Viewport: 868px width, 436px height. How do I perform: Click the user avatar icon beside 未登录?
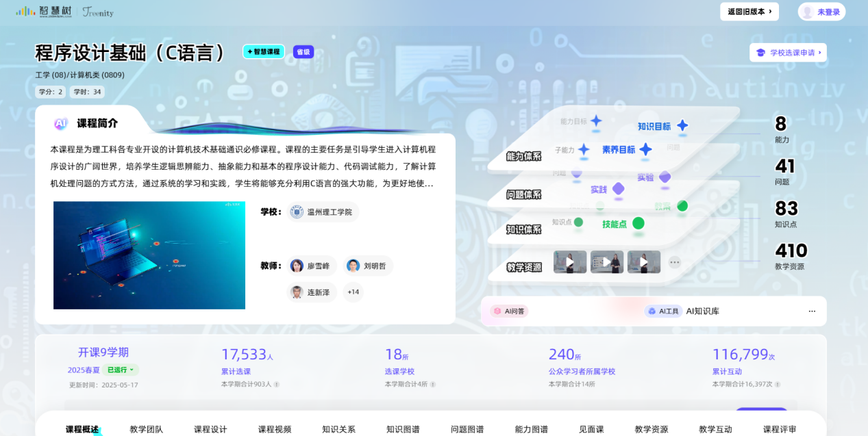pyautogui.click(x=808, y=12)
